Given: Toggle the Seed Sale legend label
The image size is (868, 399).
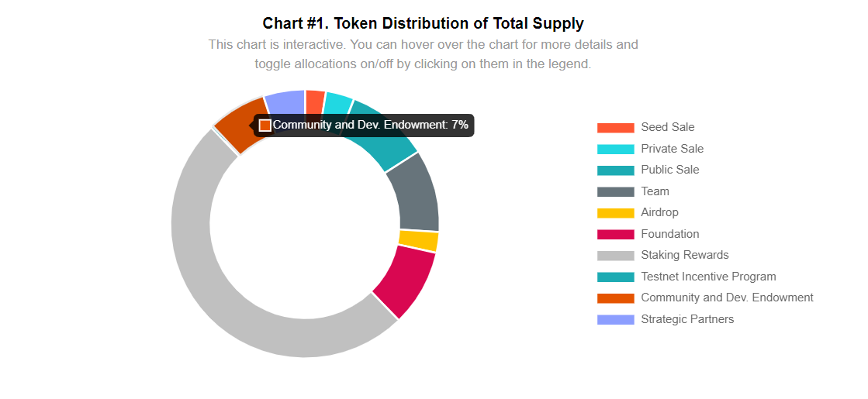Looking at the screenshot, I should pos(668,127).
